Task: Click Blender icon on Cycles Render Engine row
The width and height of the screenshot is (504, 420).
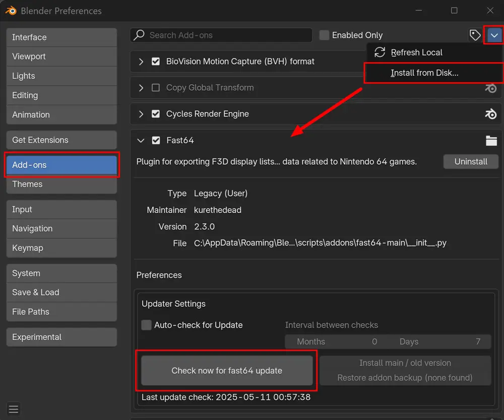Action: pyautogui.click(x=491, y=114)
